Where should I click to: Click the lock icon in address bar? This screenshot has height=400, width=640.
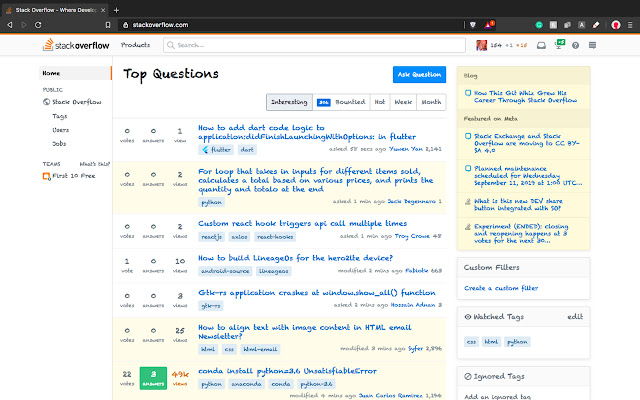(126, 25)
